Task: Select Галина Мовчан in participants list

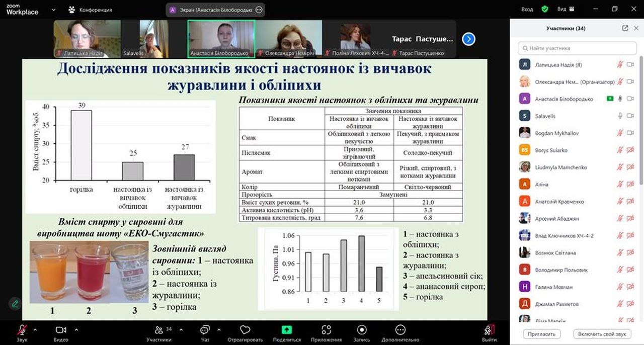Action: pos(577,287)
